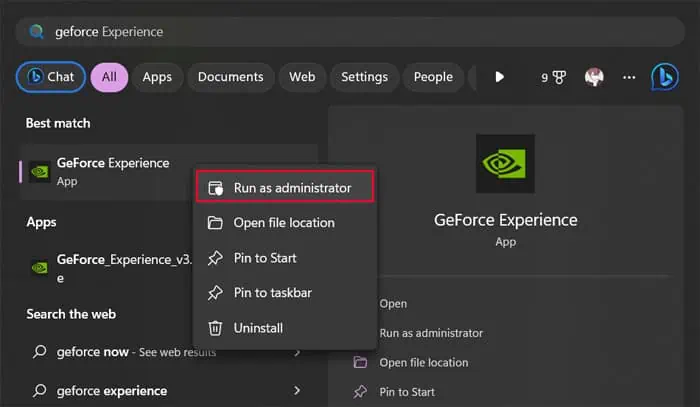
Task: Select GeForce_Experience_v3 app result
Action: point(109,268)
